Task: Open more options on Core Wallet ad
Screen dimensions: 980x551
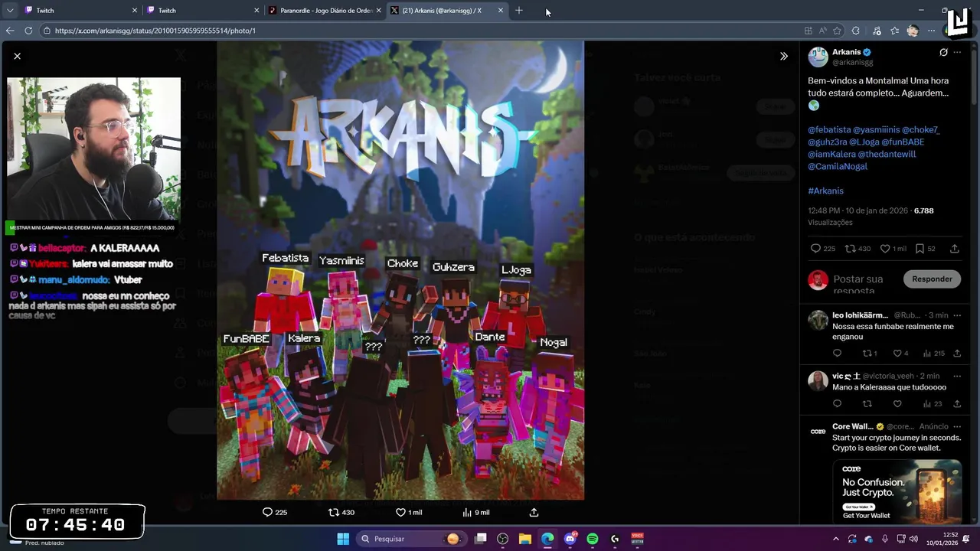Action: [957, 426]
